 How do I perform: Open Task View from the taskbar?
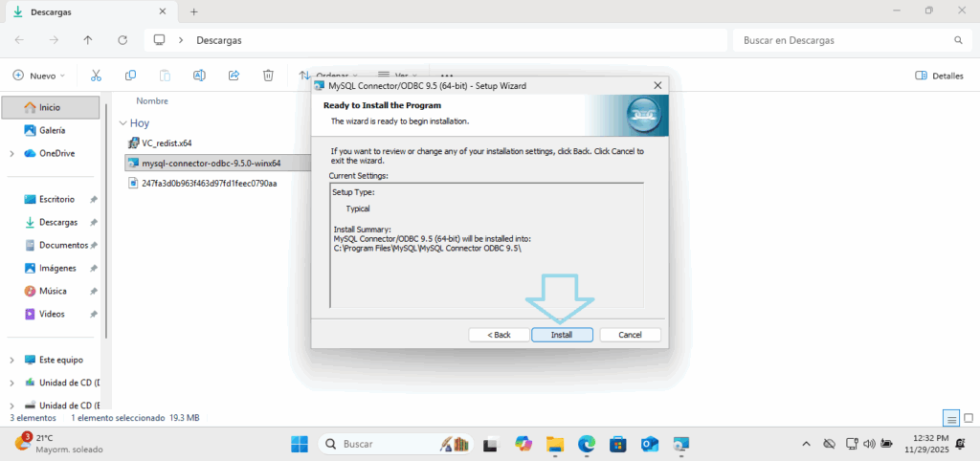pyautogui.click(x=491, y=444)
